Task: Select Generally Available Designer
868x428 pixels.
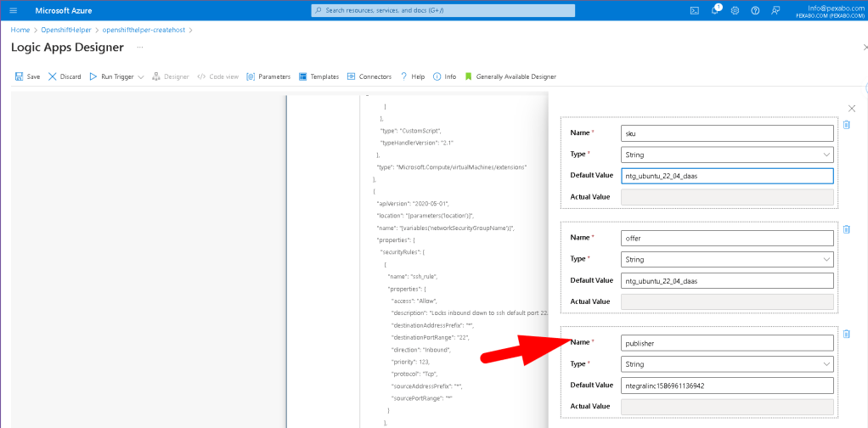Action: point(510,76)
